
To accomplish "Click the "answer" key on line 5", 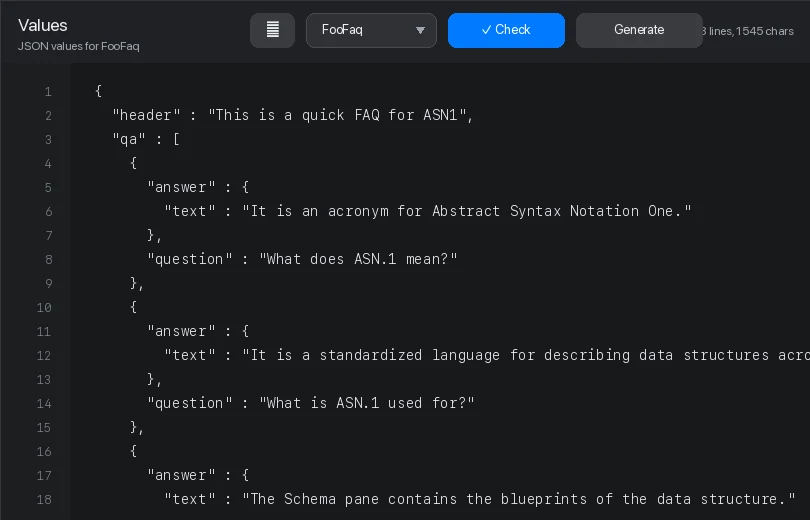I will 181,187.
